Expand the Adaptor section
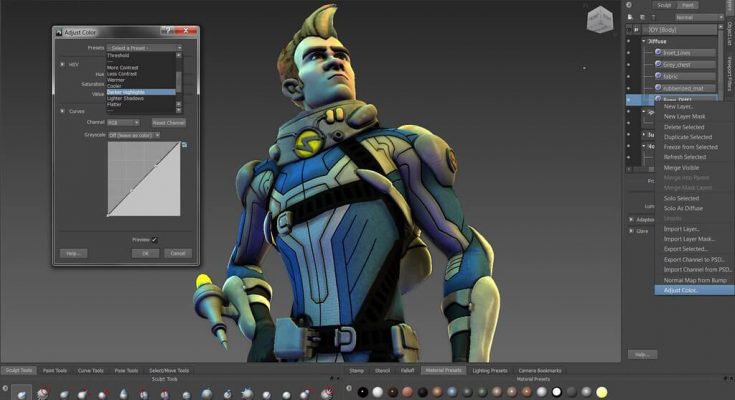 [631, 219]
